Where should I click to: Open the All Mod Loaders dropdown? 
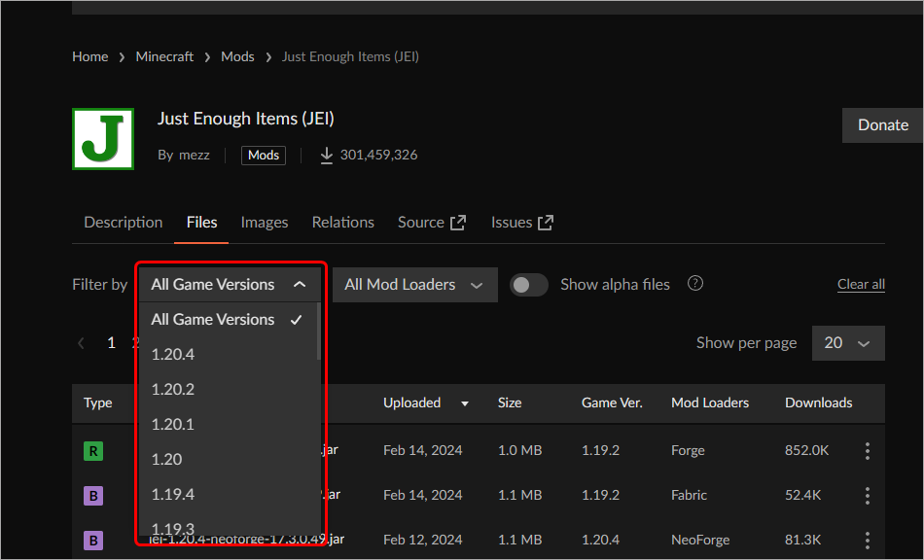pos(415,285)
